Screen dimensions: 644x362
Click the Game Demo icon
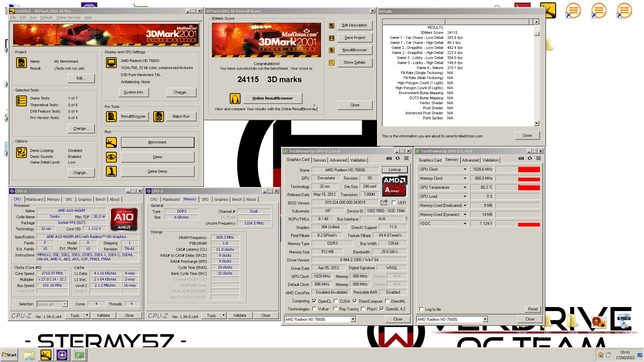coord(111,171)
